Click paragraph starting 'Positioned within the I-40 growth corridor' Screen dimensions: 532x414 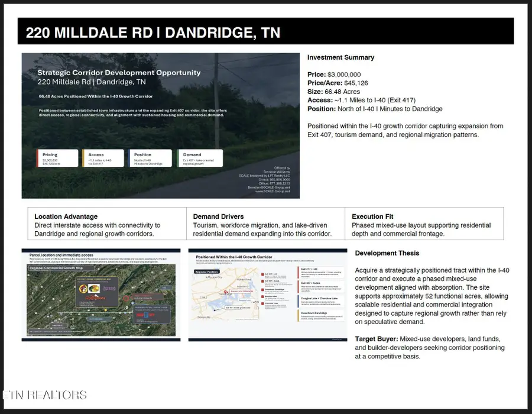click(x=406, y=130)
